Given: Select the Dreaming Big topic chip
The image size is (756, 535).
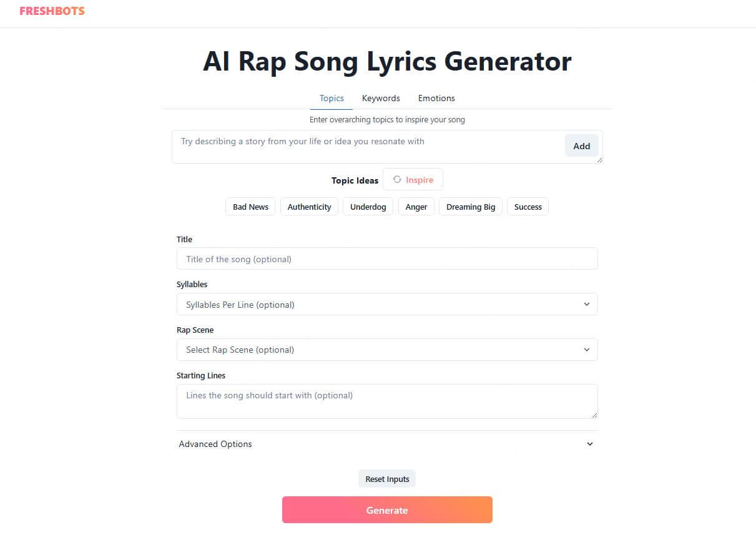Looking at the screenshot, I should point(470,207).
